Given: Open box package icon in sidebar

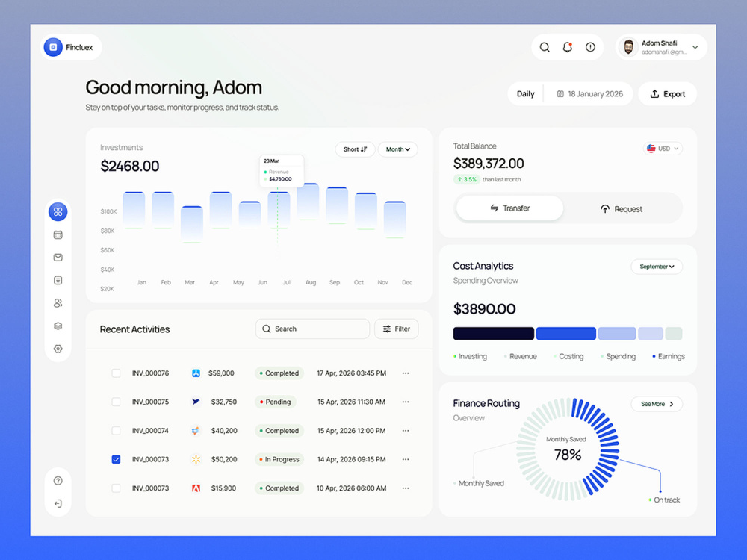Looking at the screenshot, I should 58,326.
